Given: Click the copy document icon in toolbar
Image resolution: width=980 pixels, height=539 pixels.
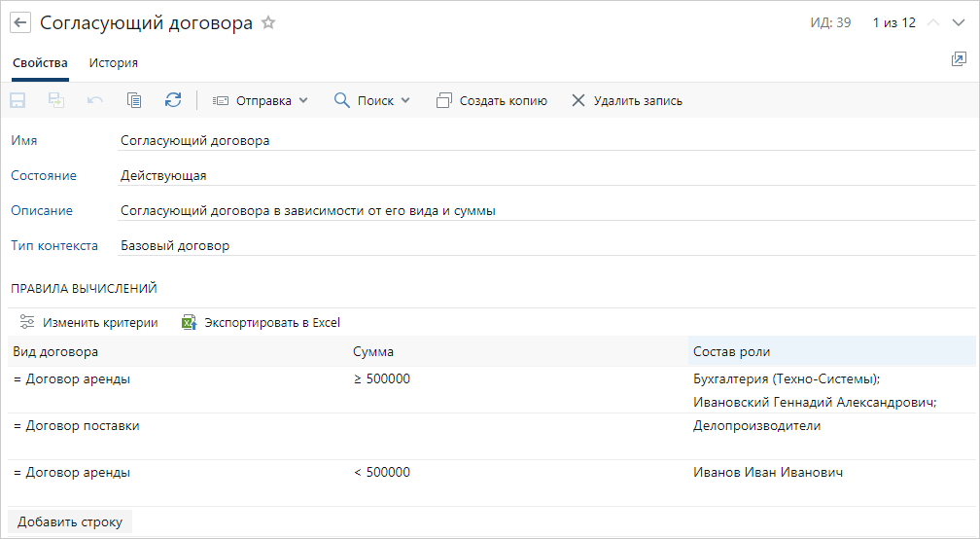Looking at the screenshot, I should pyautogui.click(x=134, y=100).
